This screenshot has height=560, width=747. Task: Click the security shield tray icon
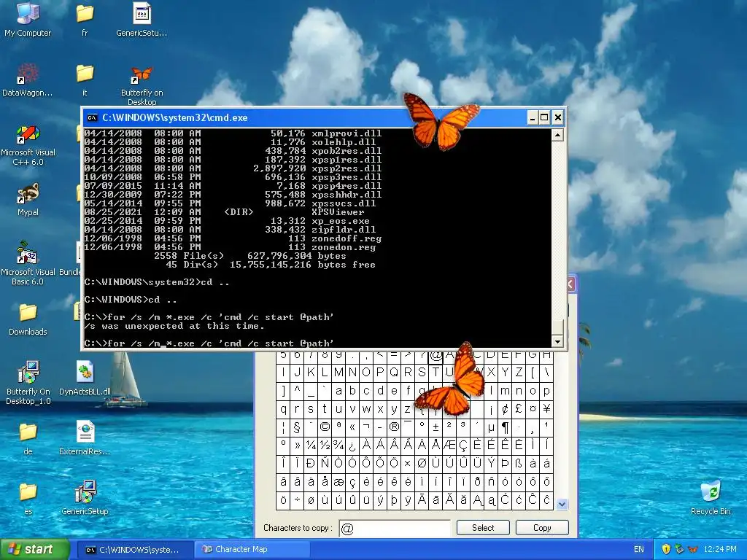click(x=666, y=549)
